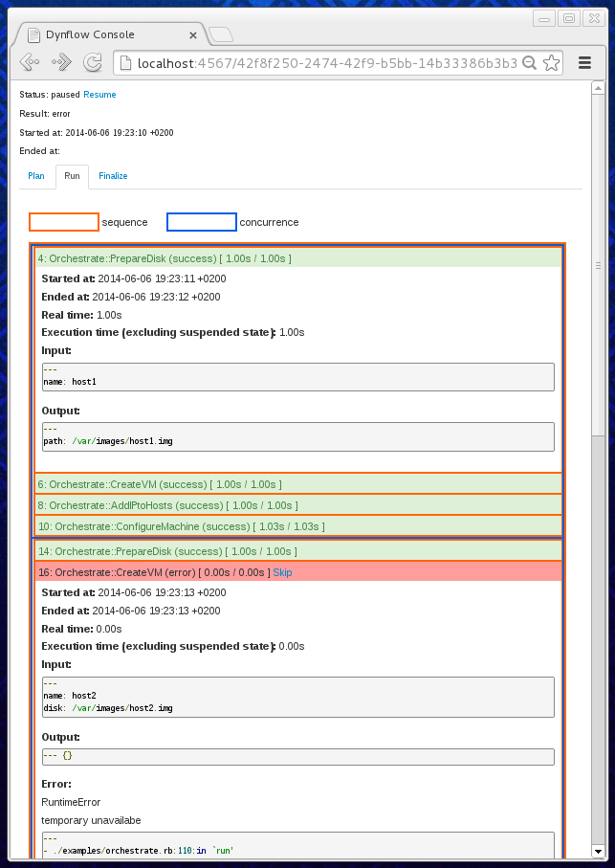This screenshot has height=868, width=615.
Task: Switch to the Finalize tab
Action: click(113, 176)
